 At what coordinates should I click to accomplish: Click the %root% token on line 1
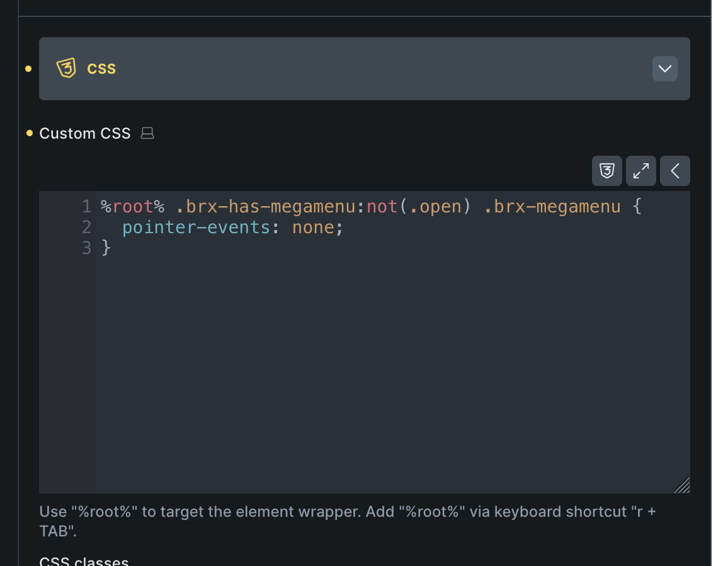coord(132,207)
